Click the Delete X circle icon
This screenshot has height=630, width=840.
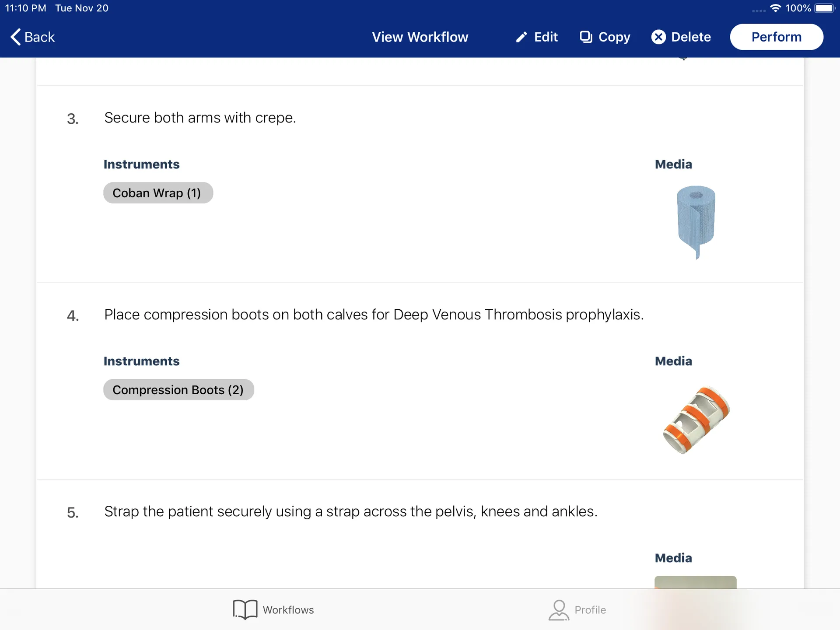658,37
